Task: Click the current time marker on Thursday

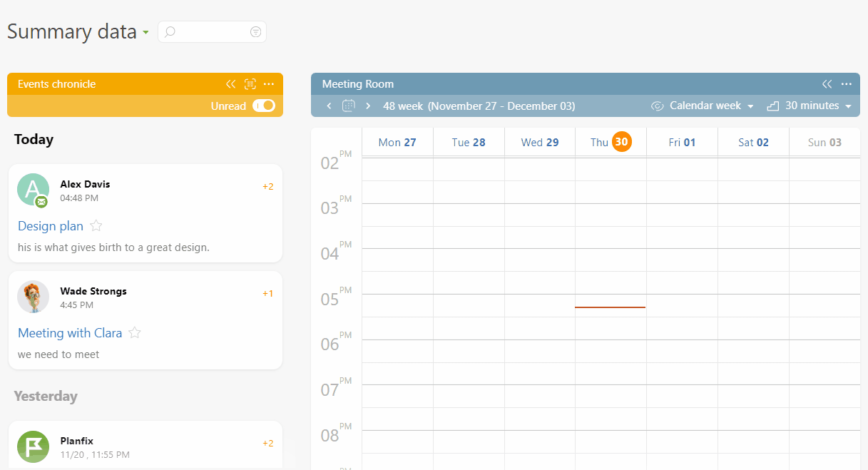Action: (x=611, y=307)
